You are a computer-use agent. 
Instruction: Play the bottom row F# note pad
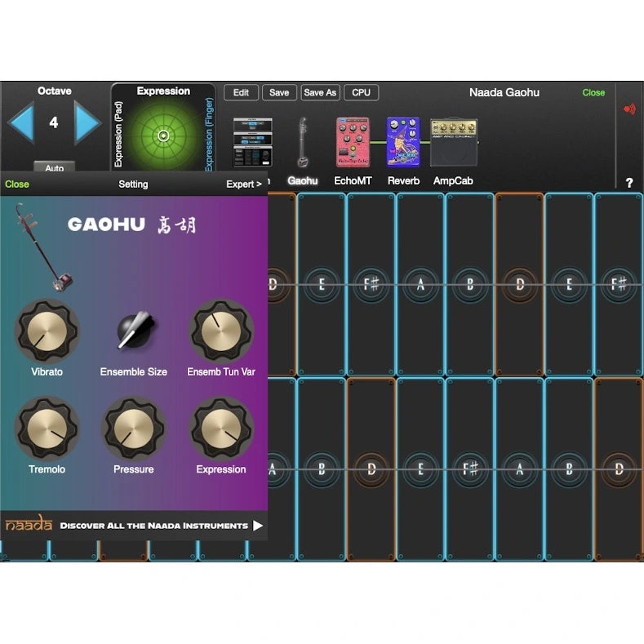[470, 469]
